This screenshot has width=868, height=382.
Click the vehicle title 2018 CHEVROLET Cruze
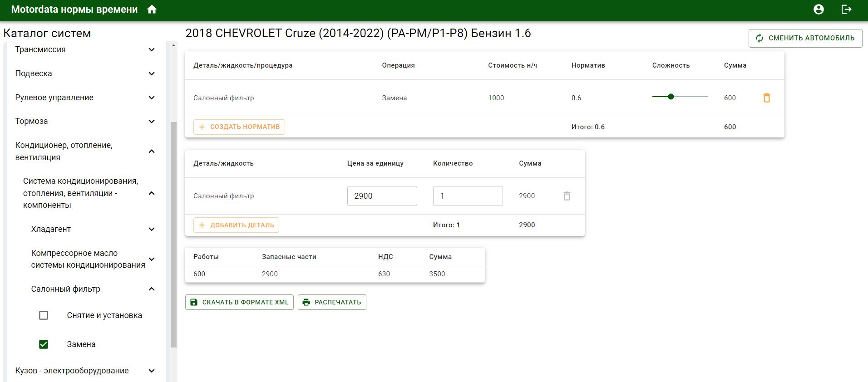(x=358, y=33)
